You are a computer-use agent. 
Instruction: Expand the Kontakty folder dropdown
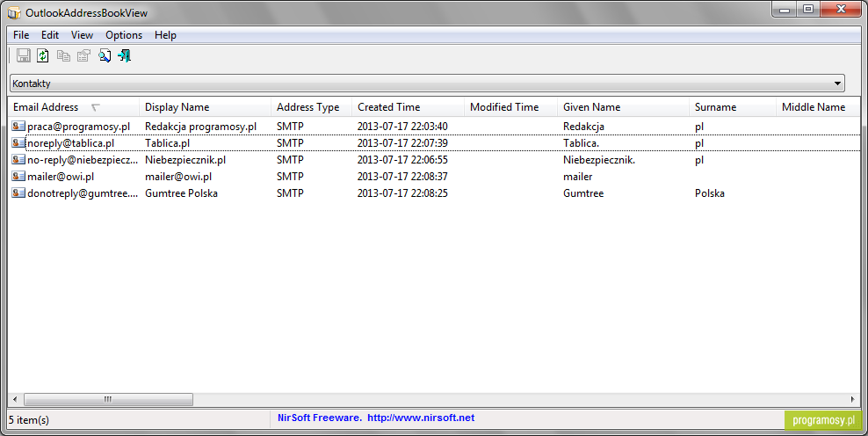point(837,84)
